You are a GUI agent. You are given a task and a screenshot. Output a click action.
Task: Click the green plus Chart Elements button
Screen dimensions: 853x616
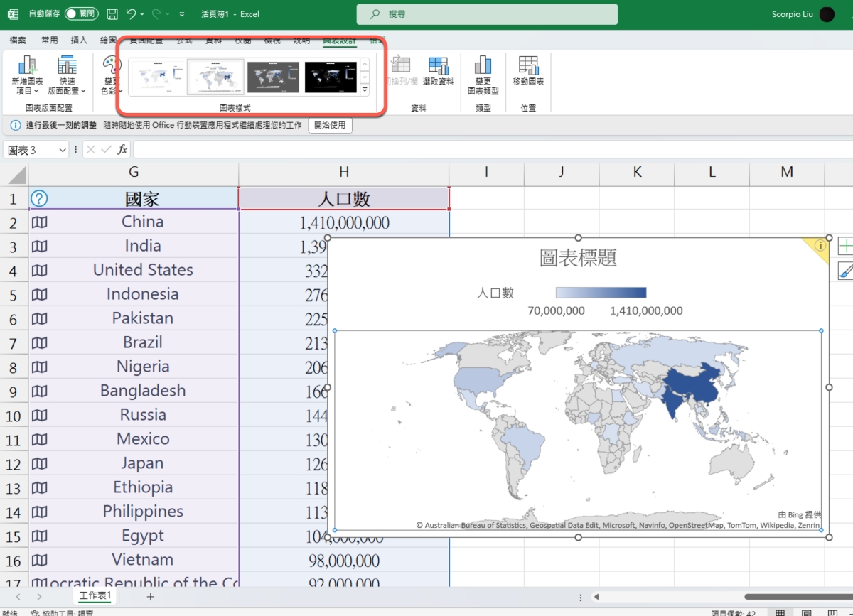point(845,247)
